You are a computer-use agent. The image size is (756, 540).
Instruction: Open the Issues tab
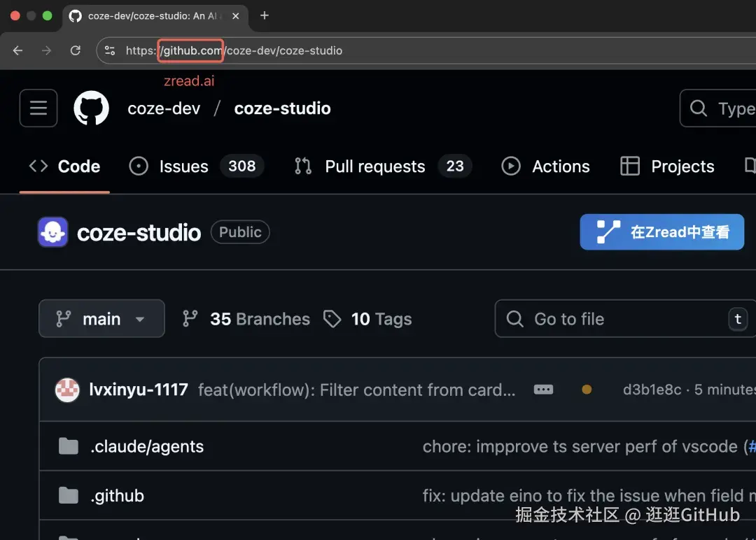196,166
